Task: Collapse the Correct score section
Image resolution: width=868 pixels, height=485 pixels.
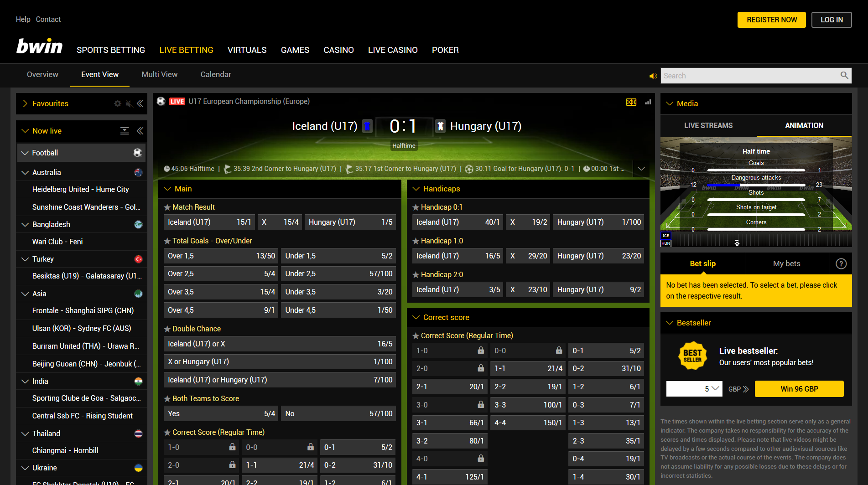Action: (x=416, y=317)
